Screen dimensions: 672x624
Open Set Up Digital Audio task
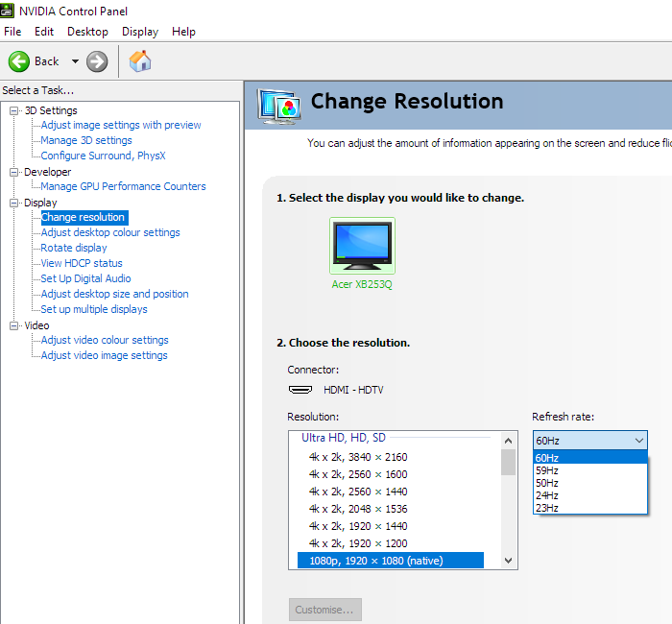pyautogui.click(x=85, y=278)
